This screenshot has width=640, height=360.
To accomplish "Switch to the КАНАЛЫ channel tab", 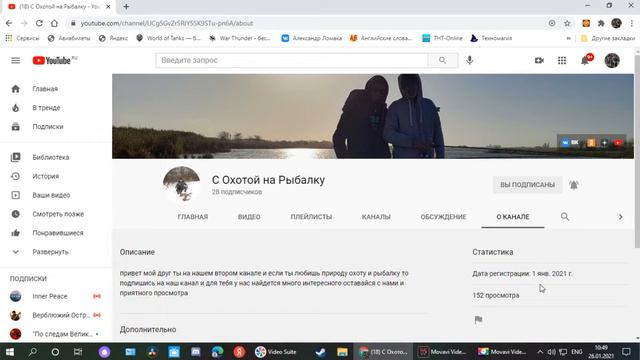I will [x=376, y=217].
